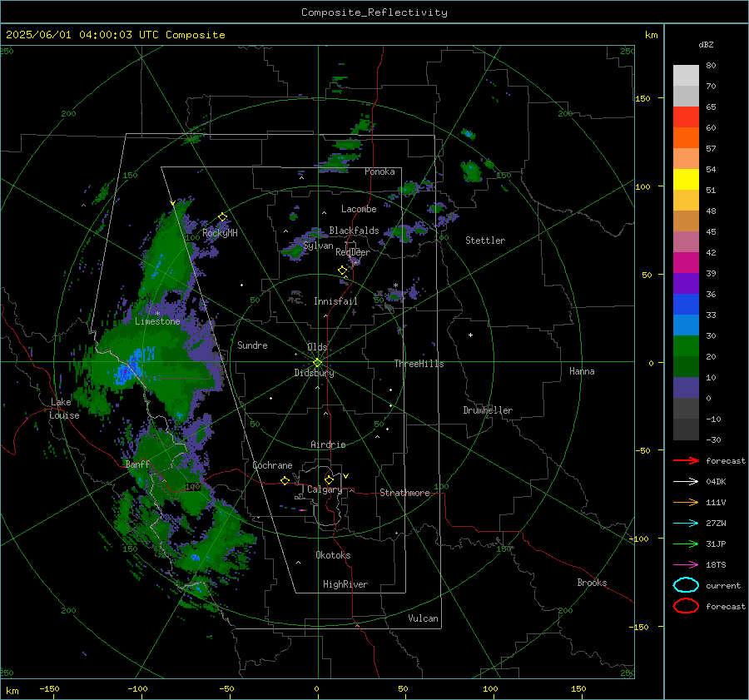This screenshot has width=749, height=700.
Task: Click the 30 dBZ green color swatch
Action: pos(686,345)
